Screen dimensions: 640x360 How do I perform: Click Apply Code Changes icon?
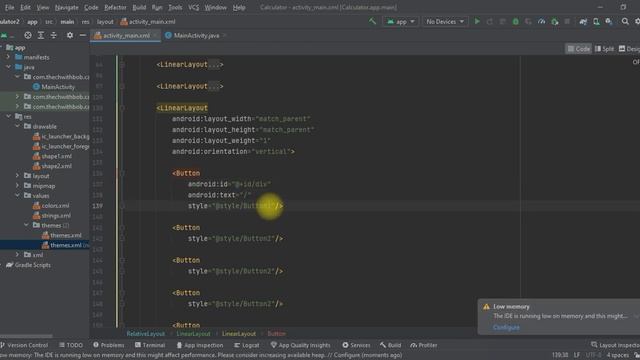[x=503, y=21]
